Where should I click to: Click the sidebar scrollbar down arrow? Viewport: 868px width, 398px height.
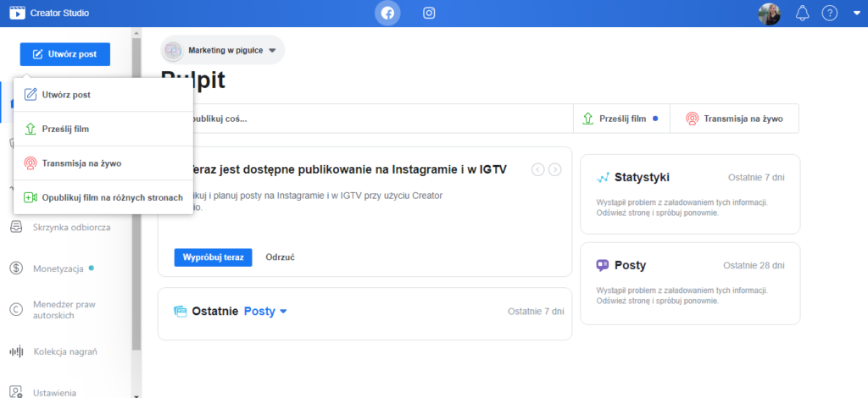(x=136, y=395)
